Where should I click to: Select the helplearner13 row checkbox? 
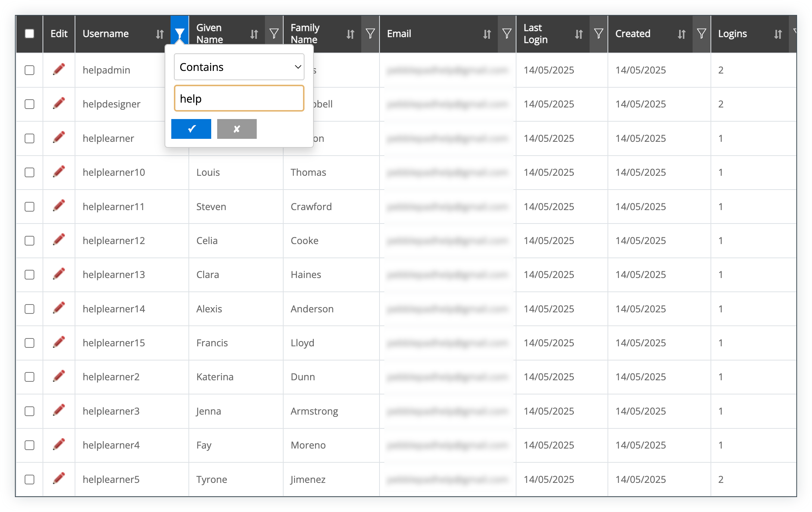point(29,275)
